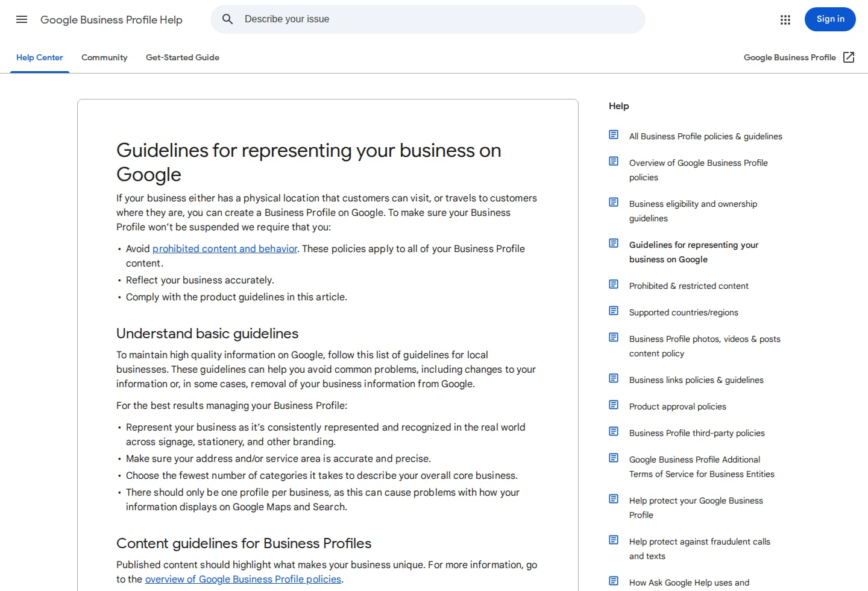Open Help protect your Google Business Profile

click(x=696, y=508)
